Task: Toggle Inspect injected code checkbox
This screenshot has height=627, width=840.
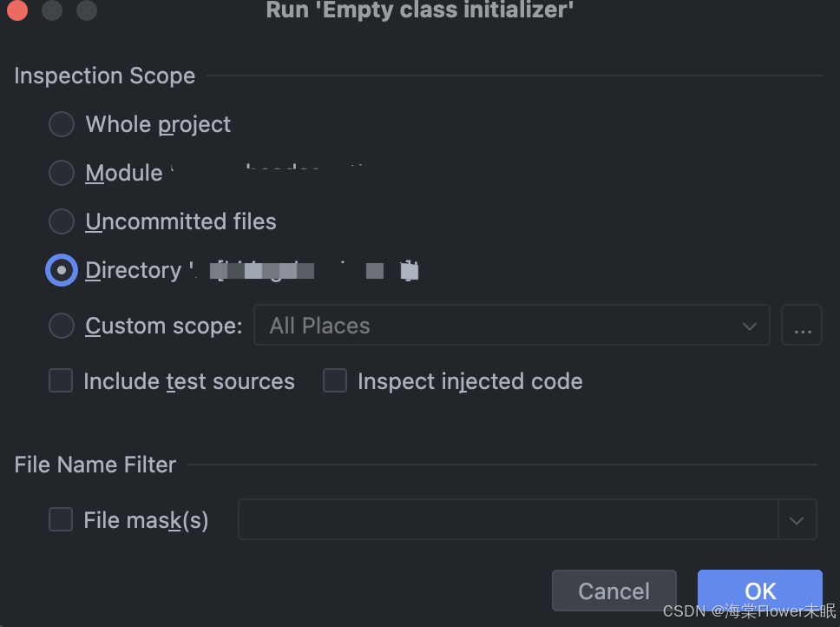Action: point(335,381)
